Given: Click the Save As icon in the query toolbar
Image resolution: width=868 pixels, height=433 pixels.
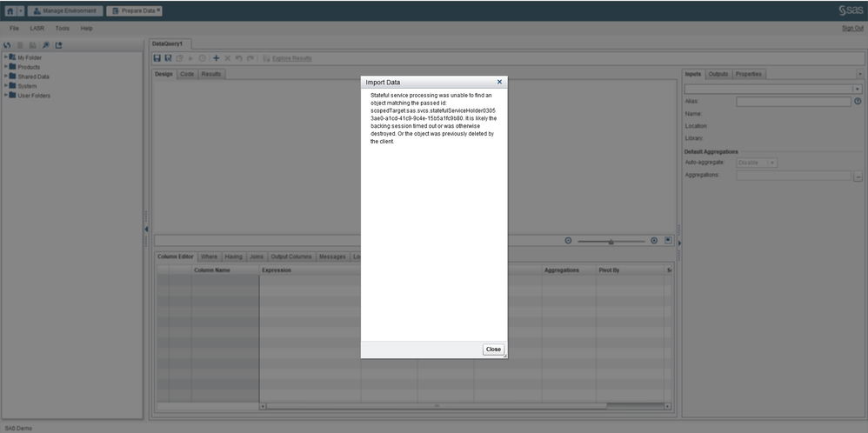Looking at the screenshot, I should tap(168, 58).
